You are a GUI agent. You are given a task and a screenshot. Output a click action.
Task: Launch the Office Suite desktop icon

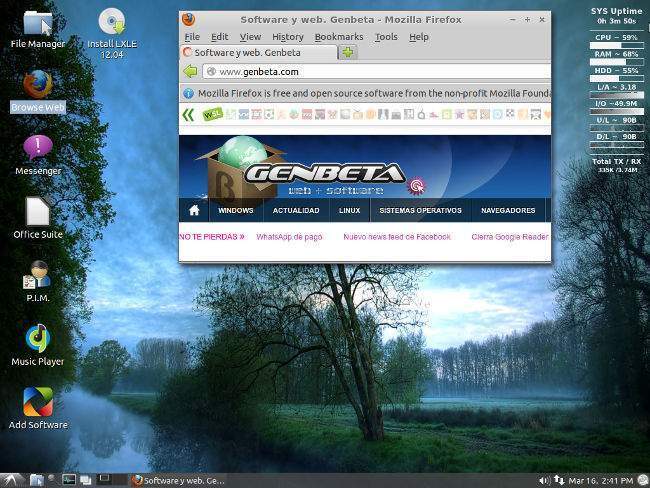(37, 212)
